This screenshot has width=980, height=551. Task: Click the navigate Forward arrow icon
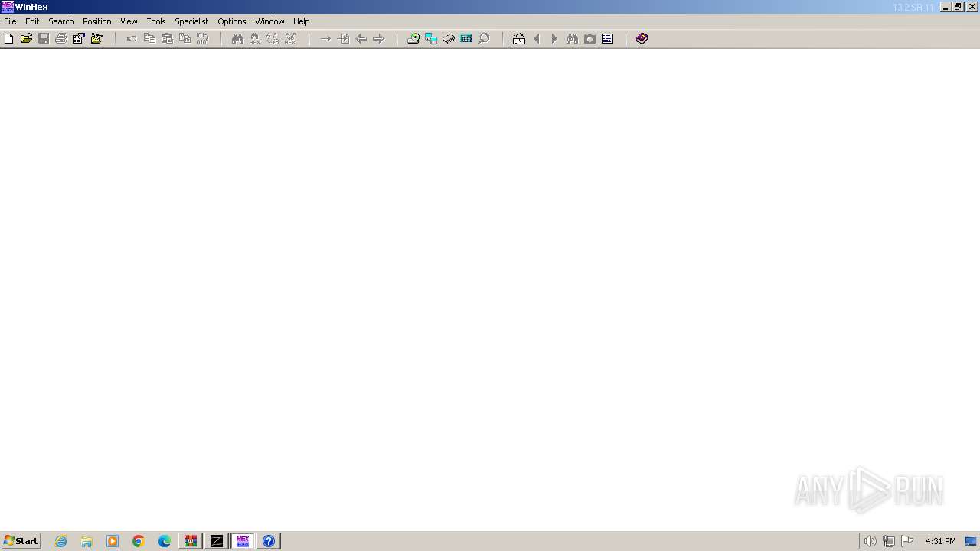coord(378,38)
